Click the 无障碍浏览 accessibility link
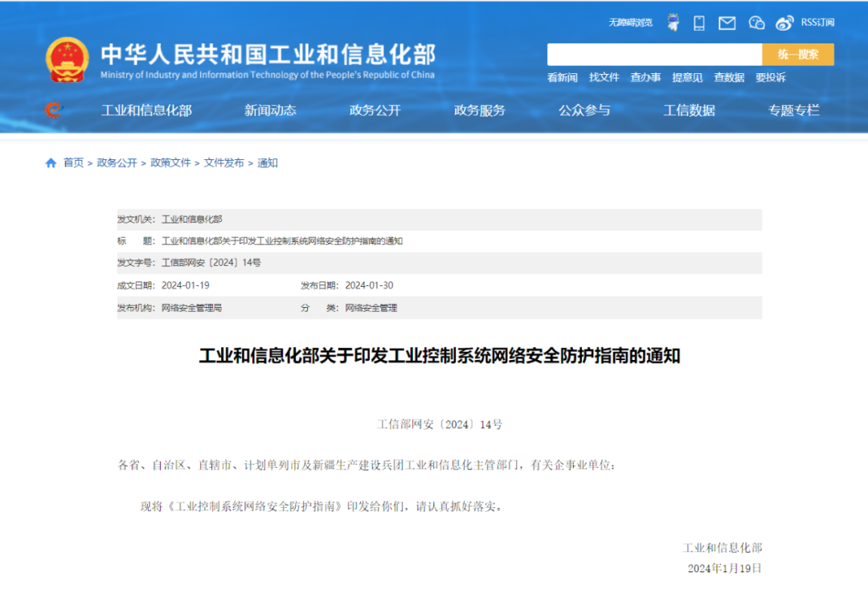Screen dimensions: 868x594 (x=630, y=23)
